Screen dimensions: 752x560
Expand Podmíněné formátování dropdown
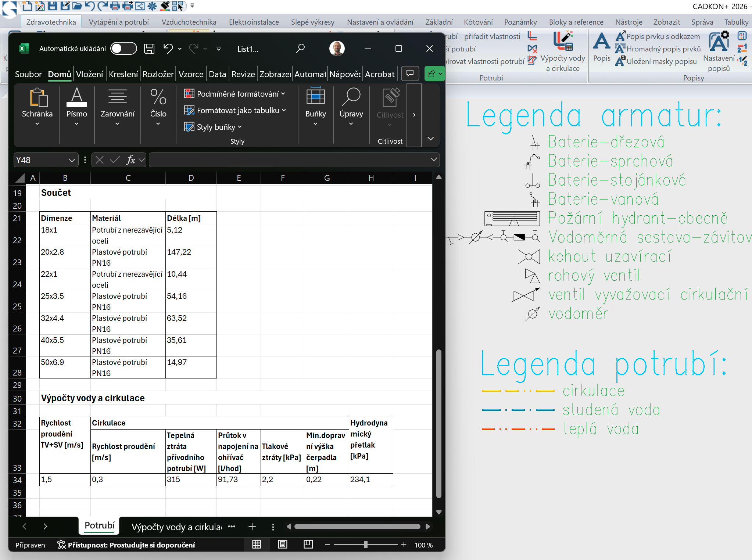[x=283, y=94]
